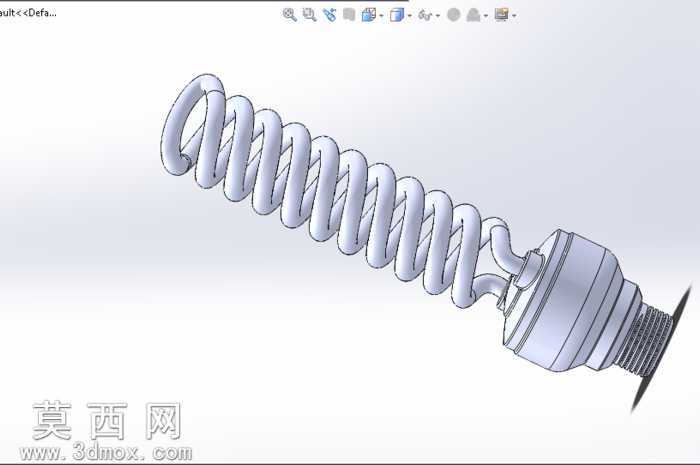Open the View Settings dropdown arrow

pyautogui.click(x=515, y=16)
